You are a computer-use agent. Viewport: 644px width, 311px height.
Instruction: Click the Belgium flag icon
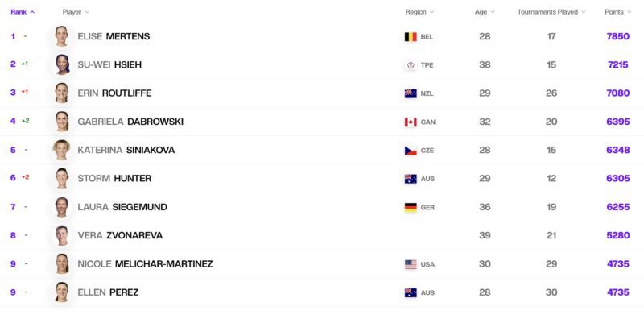pyautogui.click(x=411, y=36)
